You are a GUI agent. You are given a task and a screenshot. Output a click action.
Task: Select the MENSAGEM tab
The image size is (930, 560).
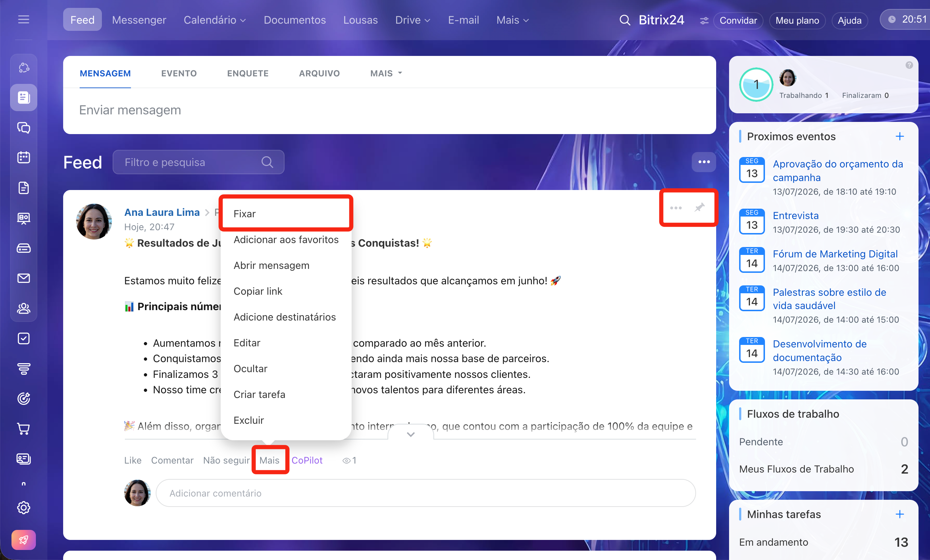(105, 73)
